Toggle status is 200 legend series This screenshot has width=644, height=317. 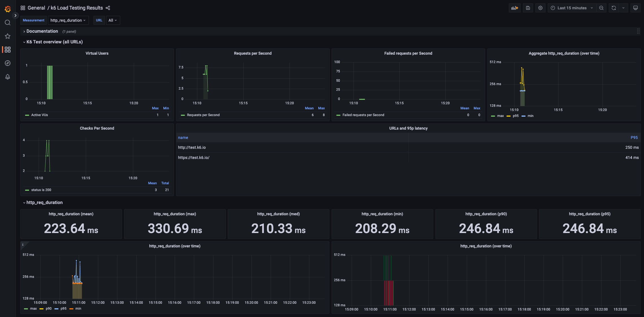tap(41, 190)
